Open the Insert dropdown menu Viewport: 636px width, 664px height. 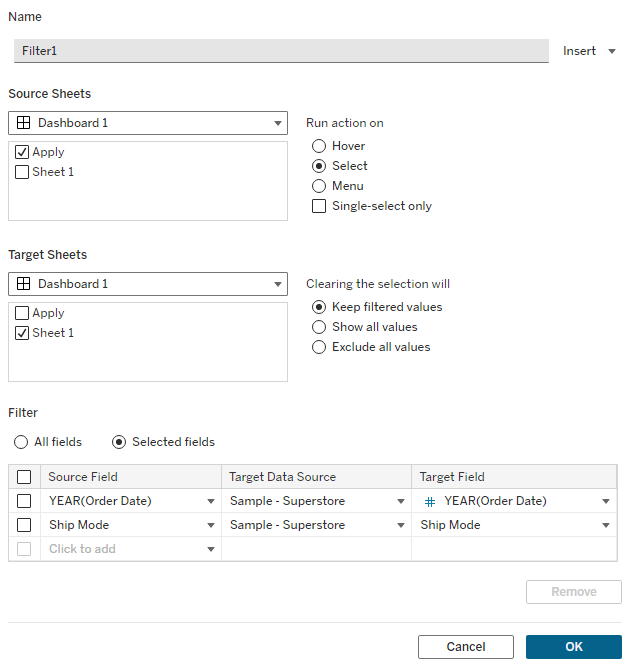[x=590, y=51]
